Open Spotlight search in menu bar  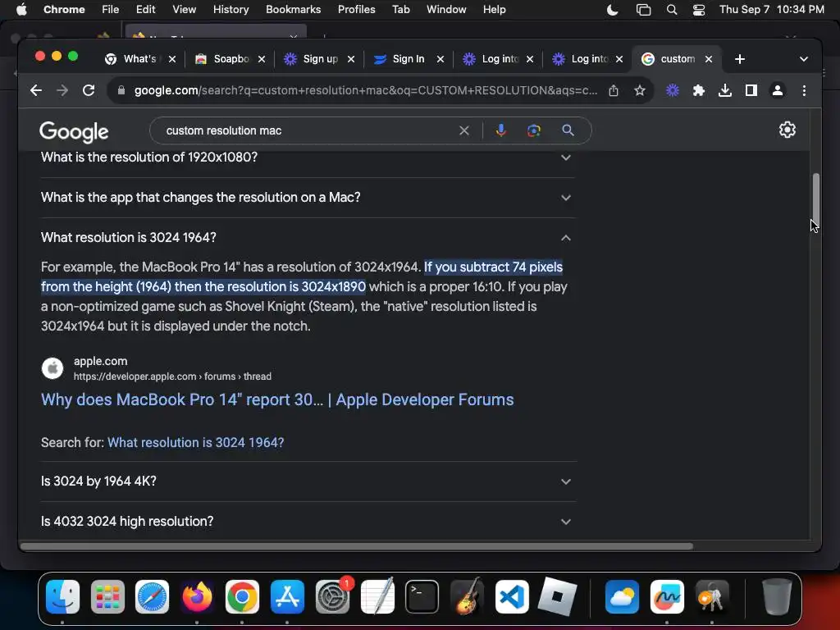click(671, 10)
